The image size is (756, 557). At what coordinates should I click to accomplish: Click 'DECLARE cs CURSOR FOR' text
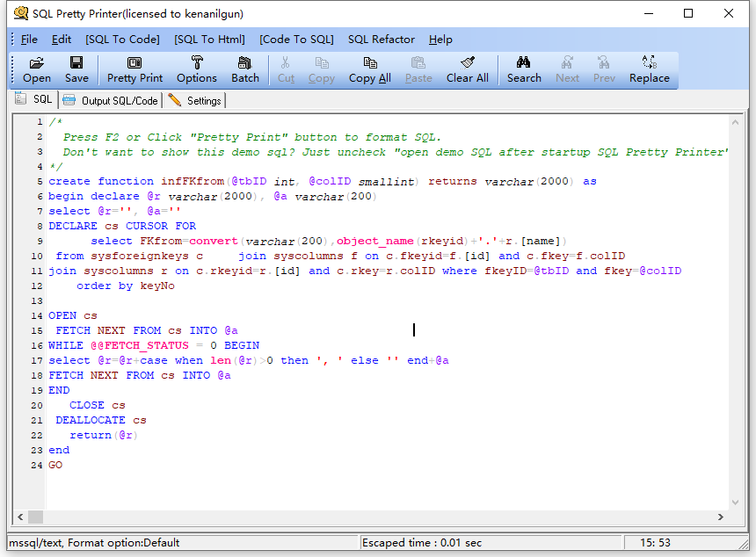click(x=122, y=226)
